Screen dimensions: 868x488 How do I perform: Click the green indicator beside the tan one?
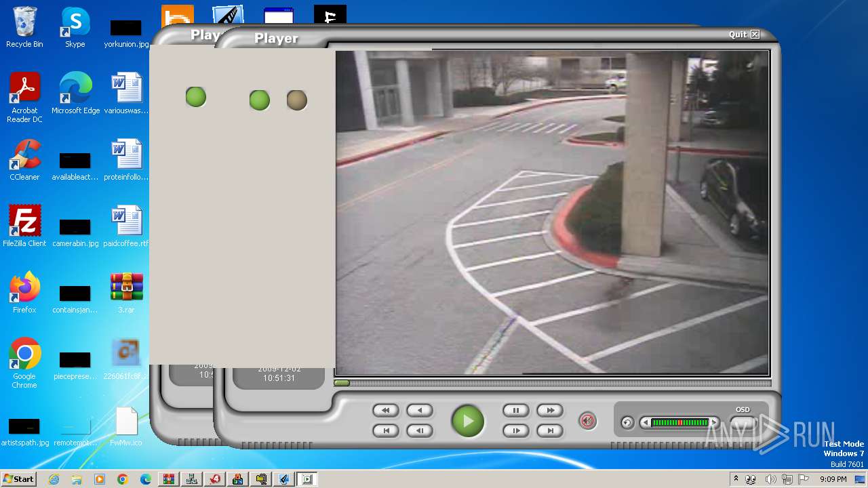260,100
